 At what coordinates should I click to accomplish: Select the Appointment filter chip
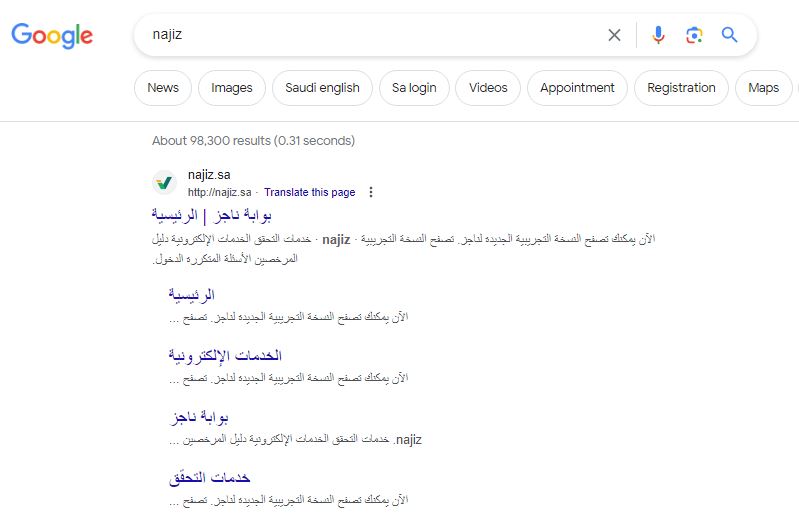tap(577, 88)
